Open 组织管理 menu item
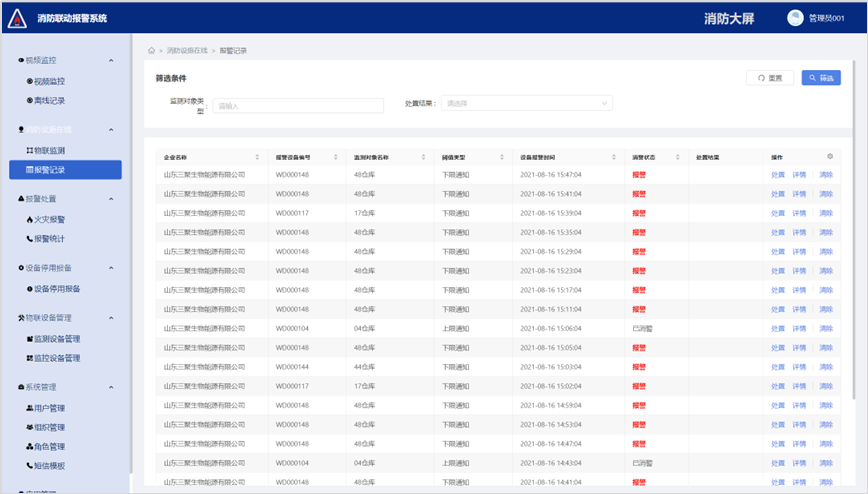This screenshot has height=494, width=868. (x=46, y=428)
